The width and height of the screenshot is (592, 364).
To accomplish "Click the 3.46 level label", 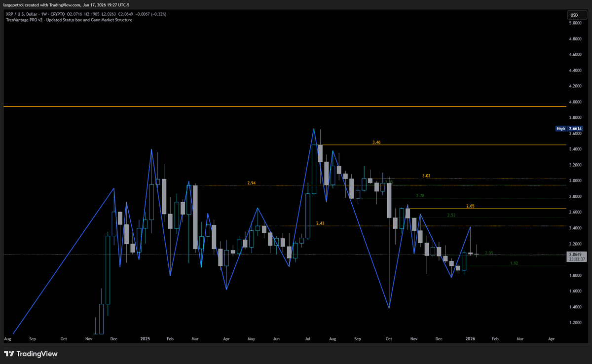I will click(376, 142).
